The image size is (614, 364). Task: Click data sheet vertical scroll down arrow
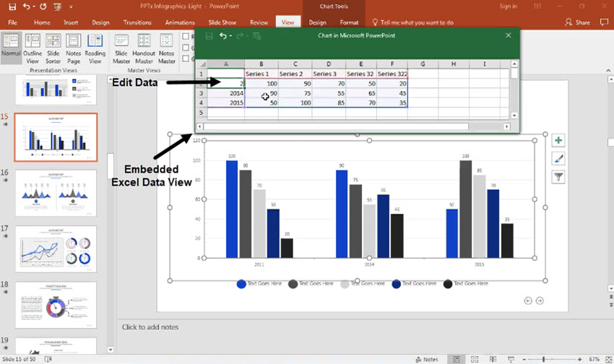tap(514, 116)
